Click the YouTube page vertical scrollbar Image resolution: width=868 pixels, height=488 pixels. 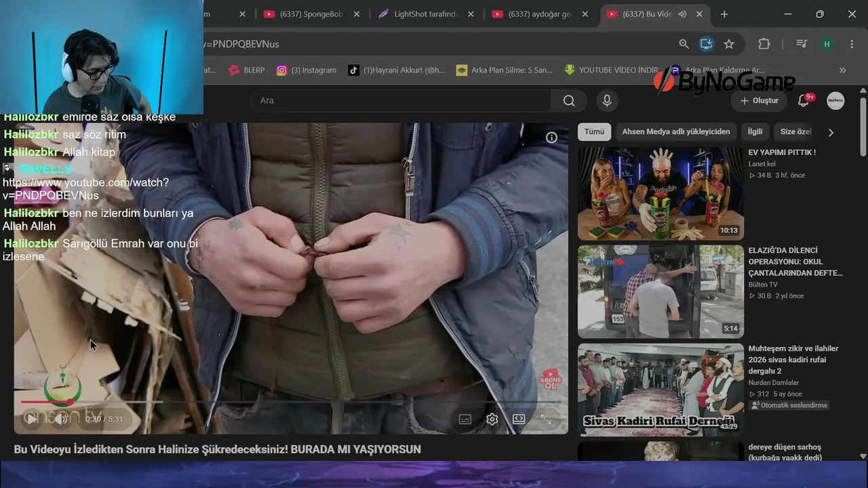tap(863, 127)
